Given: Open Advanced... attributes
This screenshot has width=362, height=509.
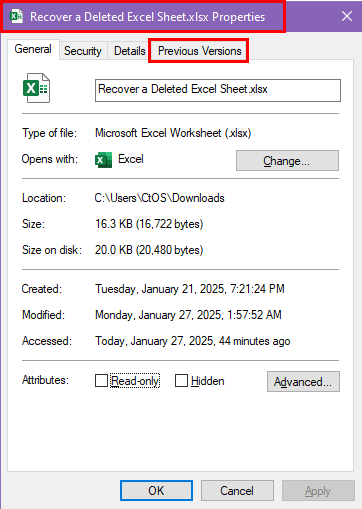Looking at the screenshot, I should click(303, 381).
